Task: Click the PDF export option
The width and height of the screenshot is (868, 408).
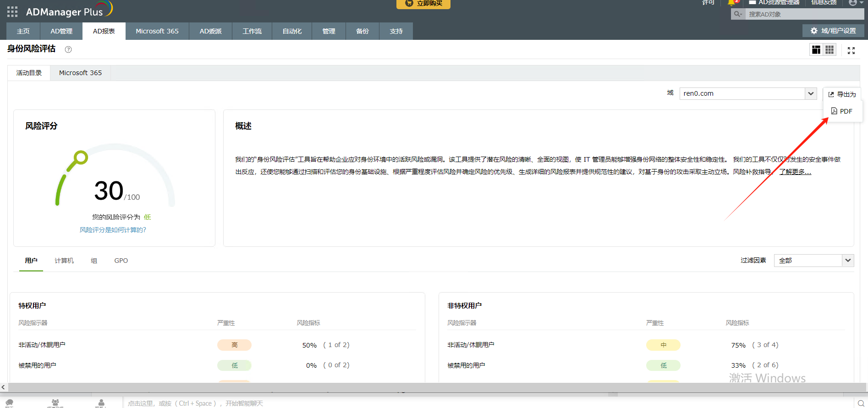Action: [x=842, y=111]
